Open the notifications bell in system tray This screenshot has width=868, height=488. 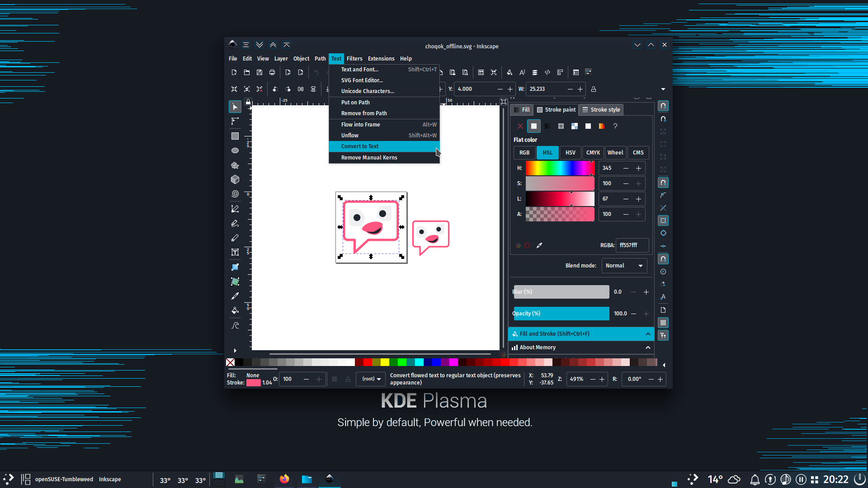[755, 479]
